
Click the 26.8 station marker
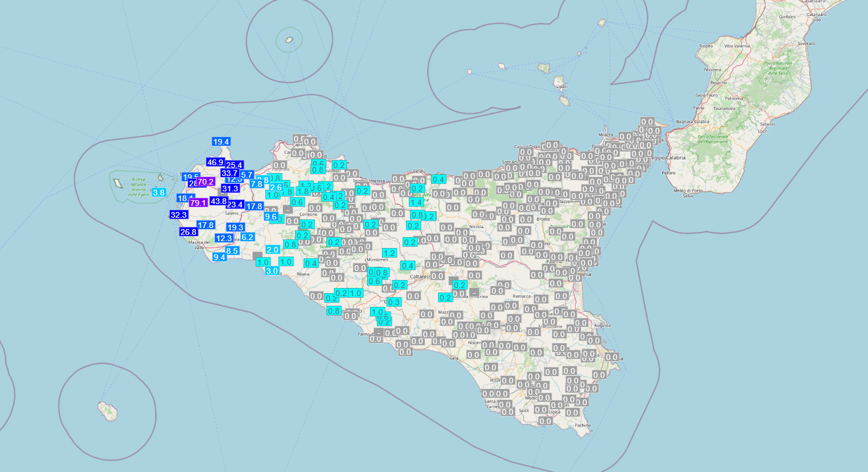tap(189, 232)
